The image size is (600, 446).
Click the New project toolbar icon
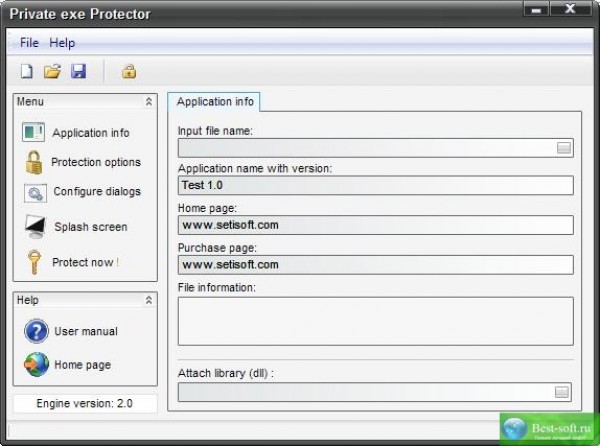click(x=26, y=71)
